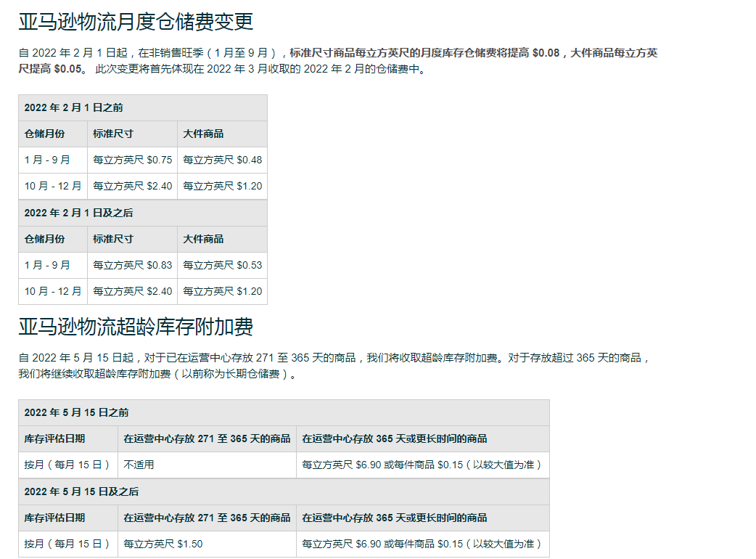Click the 2022 年 2 月 1 日及之后 table header

point(78,213)
